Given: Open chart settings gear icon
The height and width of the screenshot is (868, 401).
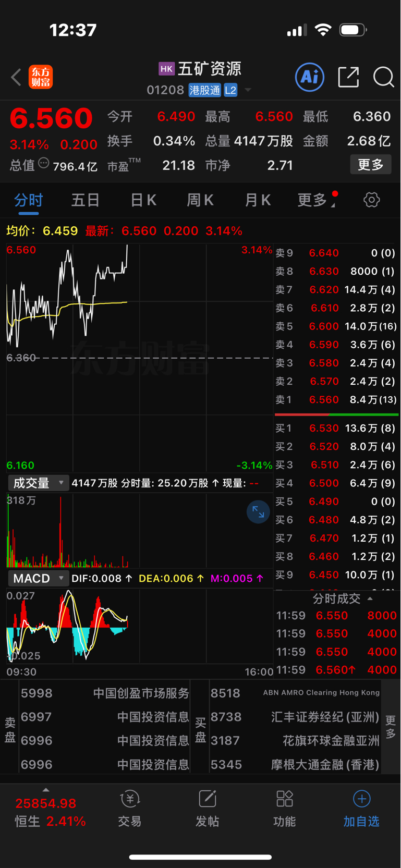Looking at the screenshot, I should 372,200.
